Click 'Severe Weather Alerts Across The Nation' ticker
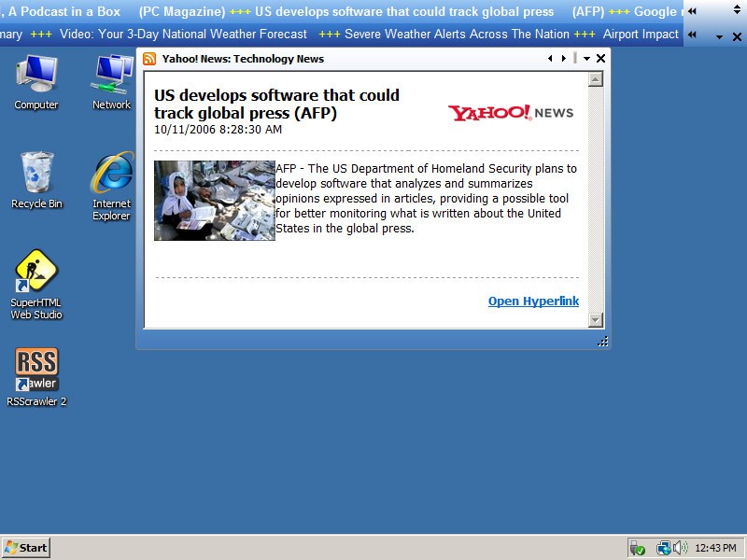 457,35
